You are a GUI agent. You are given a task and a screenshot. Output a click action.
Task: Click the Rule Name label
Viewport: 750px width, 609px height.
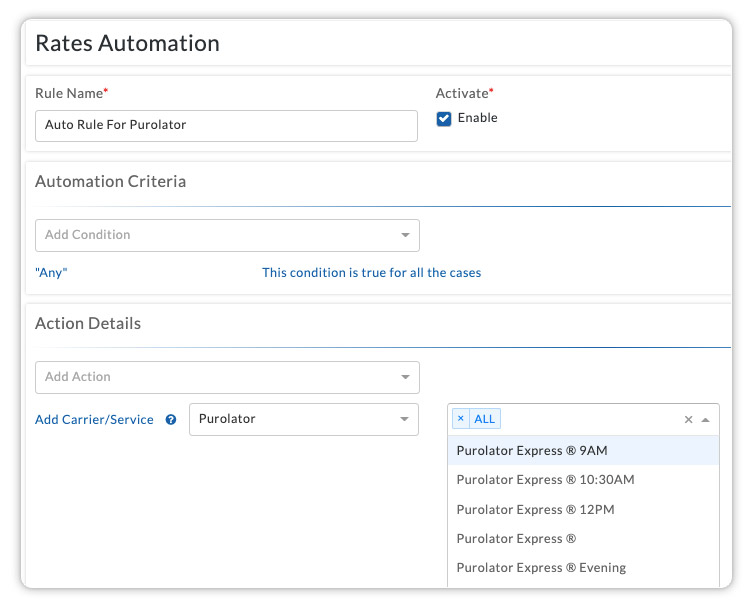click(71, 93)
